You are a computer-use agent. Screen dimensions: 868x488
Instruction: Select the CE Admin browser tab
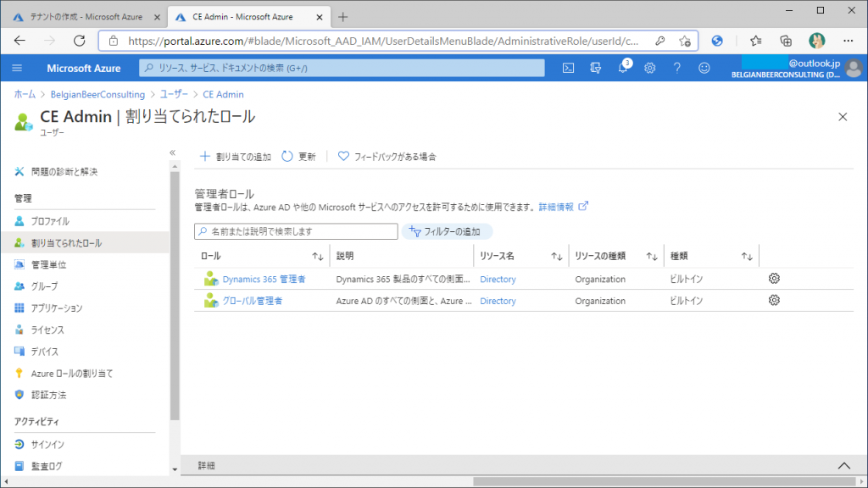(242, 17)
